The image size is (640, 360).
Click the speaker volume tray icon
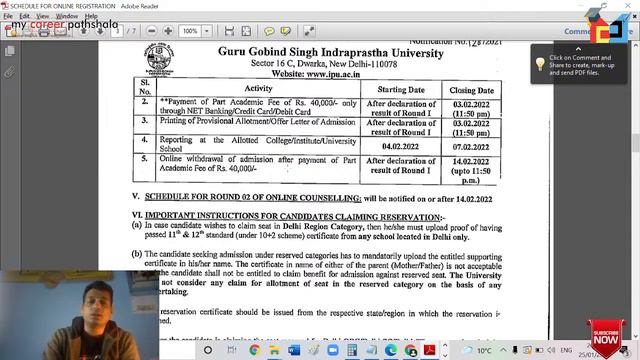551,350
